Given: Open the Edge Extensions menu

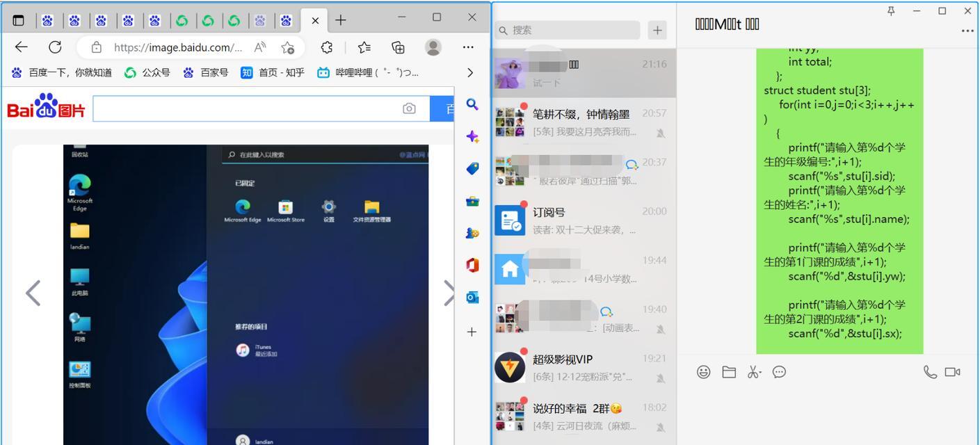Looking at the screenshot, I should 327,47.
